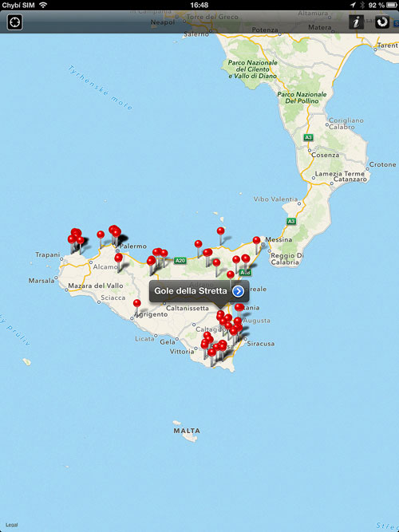
Task: Tap the Cosenza city label
Action: coord(326,155)
